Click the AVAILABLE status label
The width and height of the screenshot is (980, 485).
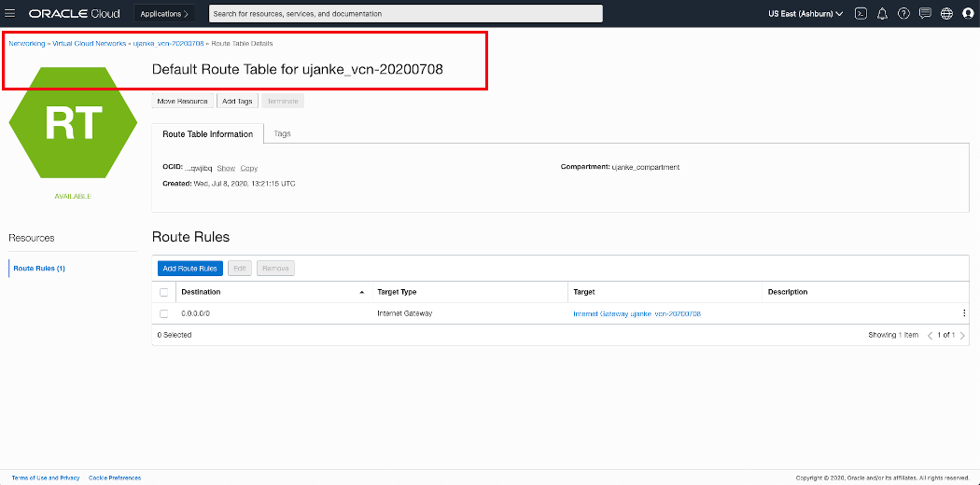coord(73,197)
